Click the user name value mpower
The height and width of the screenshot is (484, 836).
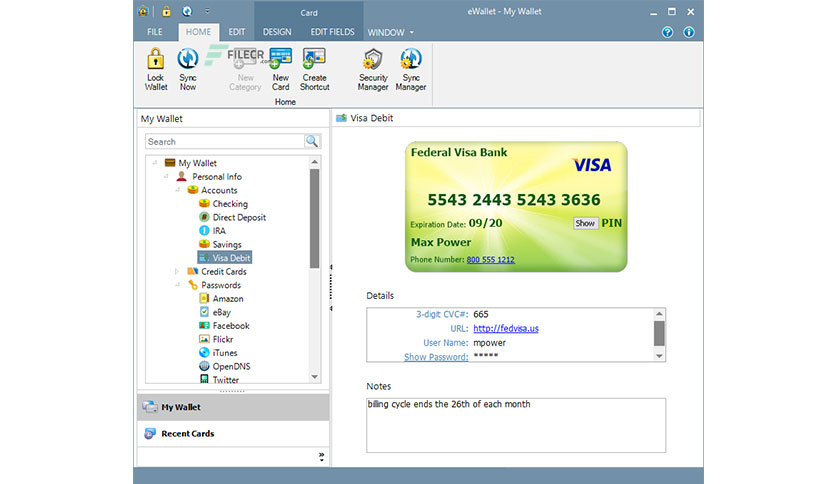click(x=489, y=343)
